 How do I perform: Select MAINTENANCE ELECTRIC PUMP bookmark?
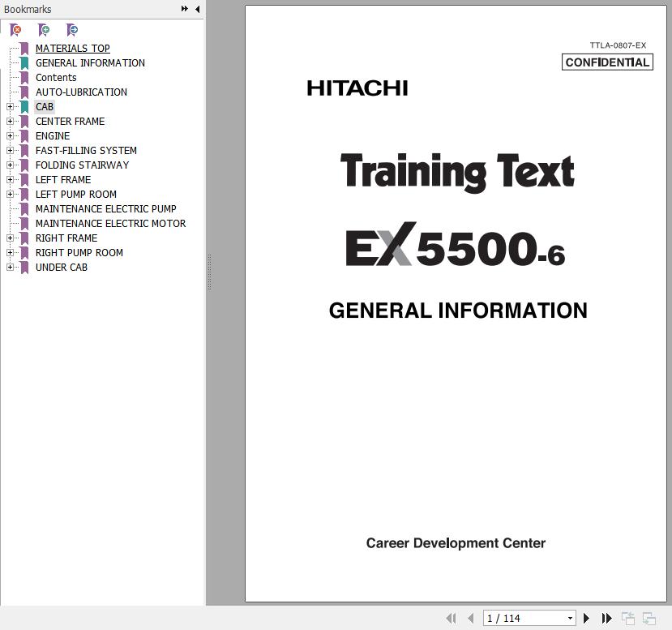(x=106, y=208)
